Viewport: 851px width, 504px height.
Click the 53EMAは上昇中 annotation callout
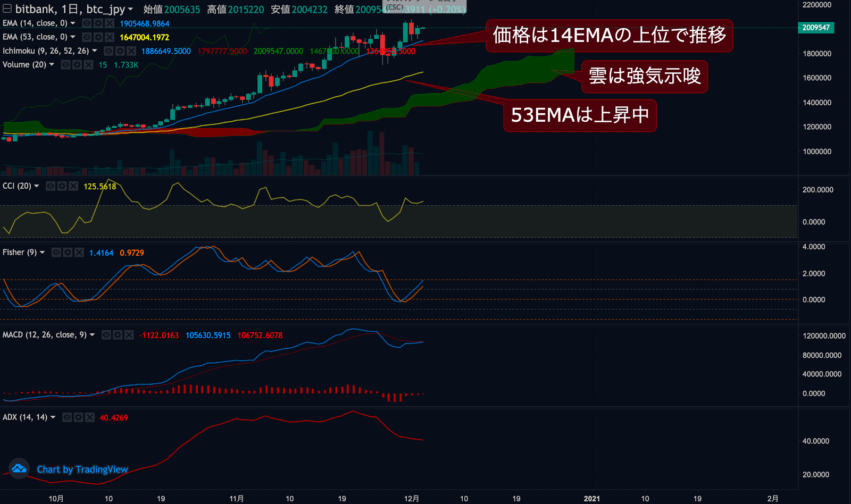pyautogui.click(x=580, y=115)
